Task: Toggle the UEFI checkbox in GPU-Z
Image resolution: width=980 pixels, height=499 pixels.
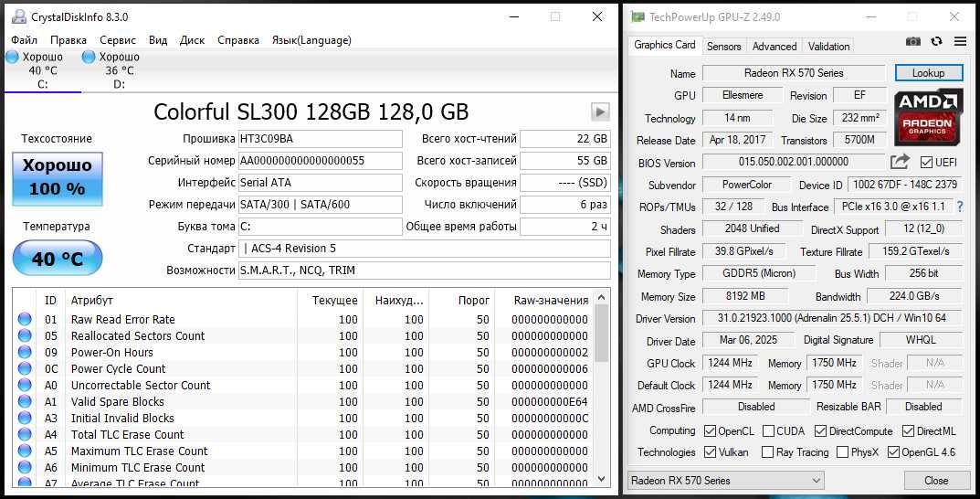Action: [x=926, y=163]
